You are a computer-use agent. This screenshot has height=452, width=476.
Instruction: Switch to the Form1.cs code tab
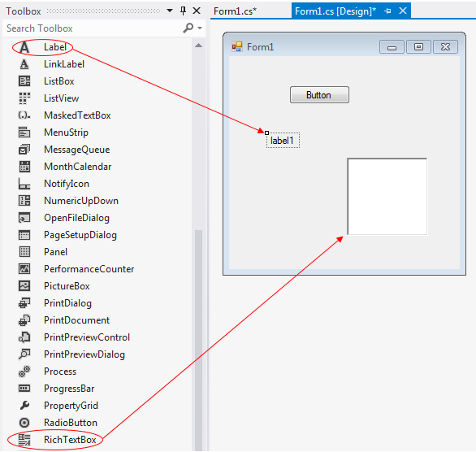pyautogui.click(x=235, y=11)
